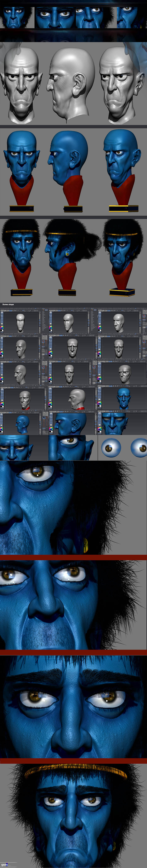Open the step screenshot with red-collared gray profile head
The height and width of the screenshot is (868, 147).
tap(73, 399)
